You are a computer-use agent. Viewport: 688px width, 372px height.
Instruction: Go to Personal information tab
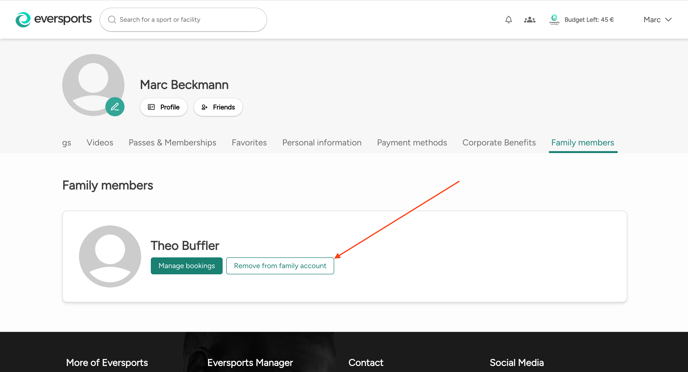(x=322, y=143)
